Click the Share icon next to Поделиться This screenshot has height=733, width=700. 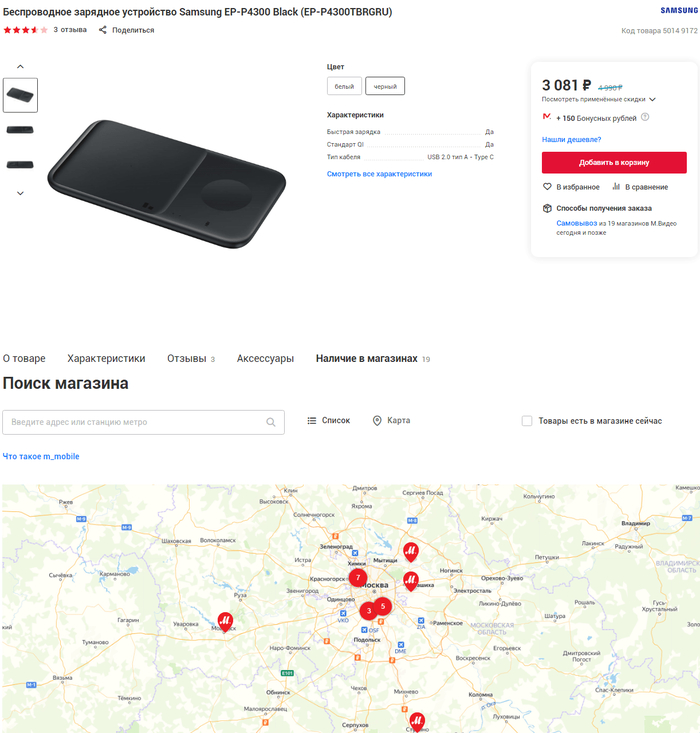click(102, 30)
